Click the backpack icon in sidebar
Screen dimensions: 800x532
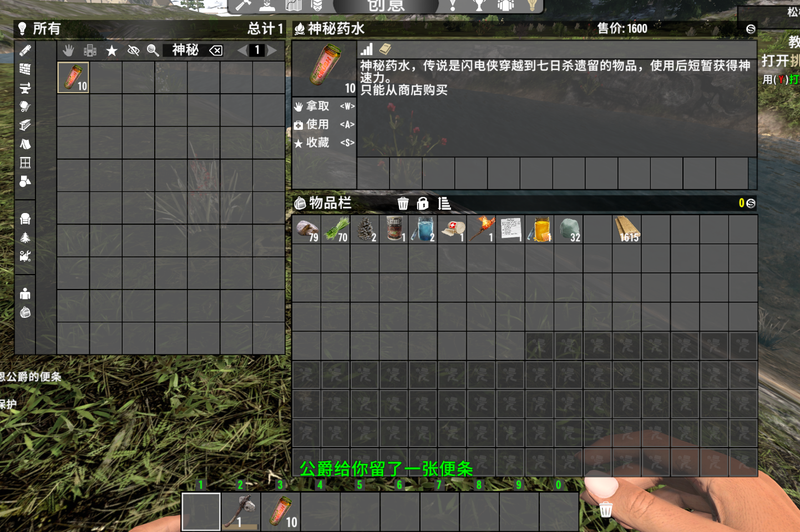25,312
